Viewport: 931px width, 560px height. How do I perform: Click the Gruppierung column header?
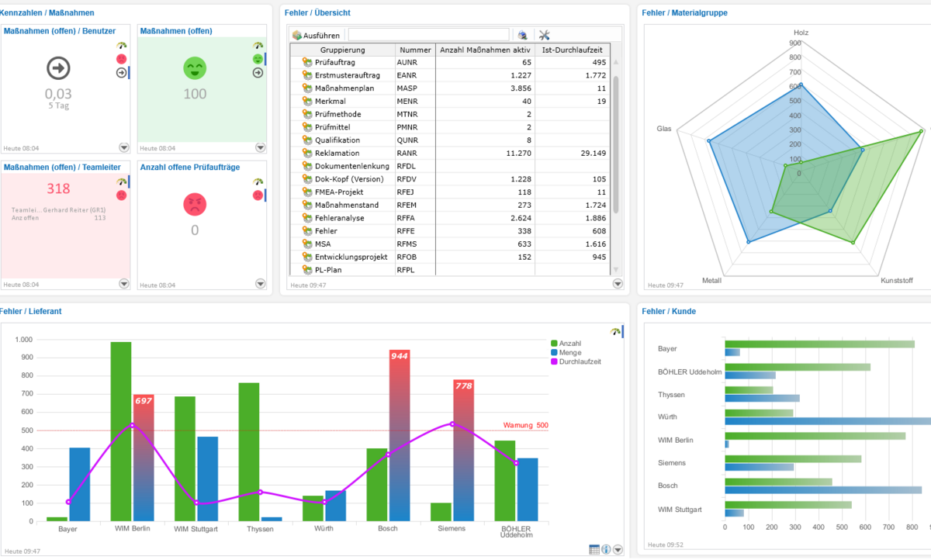click(x=342, y=50)
